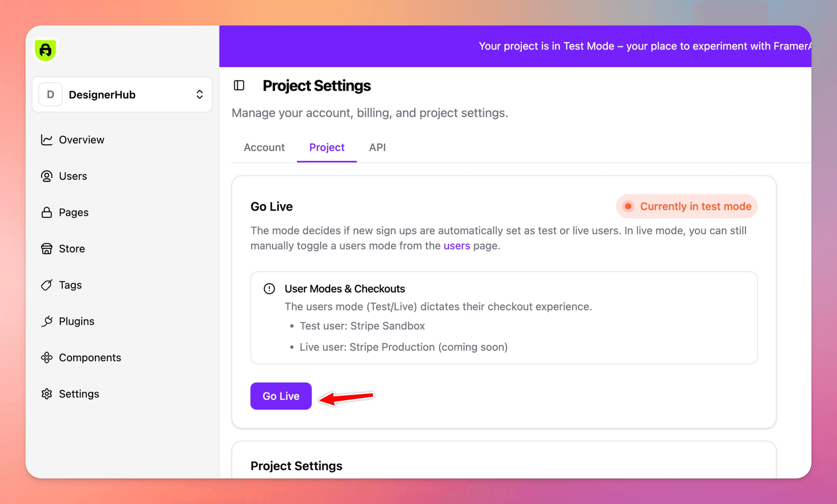Screen dimensions: 837x504
Task: Open Store via the storefront icon
Action: [47, 249]
